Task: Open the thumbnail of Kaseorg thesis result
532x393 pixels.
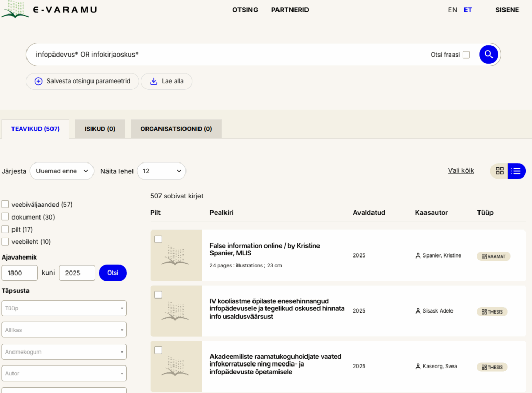Action: click(176, 366)
